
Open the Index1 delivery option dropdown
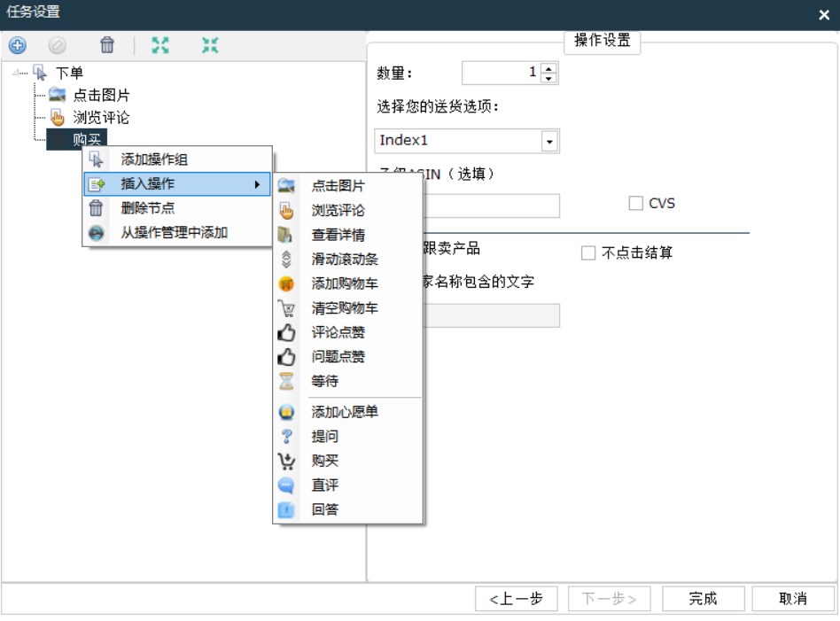tap(549, 142)
